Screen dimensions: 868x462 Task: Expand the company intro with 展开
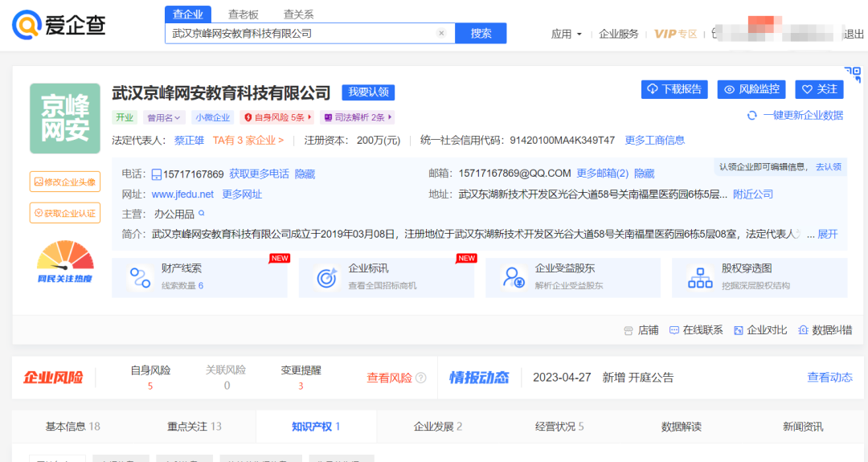point(828,234)
